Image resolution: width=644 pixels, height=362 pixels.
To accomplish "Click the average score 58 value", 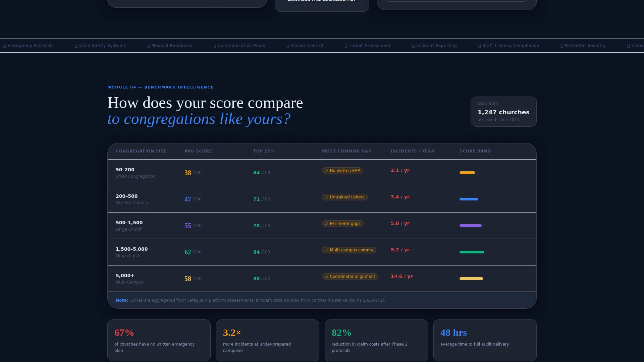I will pyautogui.click(x=188, y=279).
